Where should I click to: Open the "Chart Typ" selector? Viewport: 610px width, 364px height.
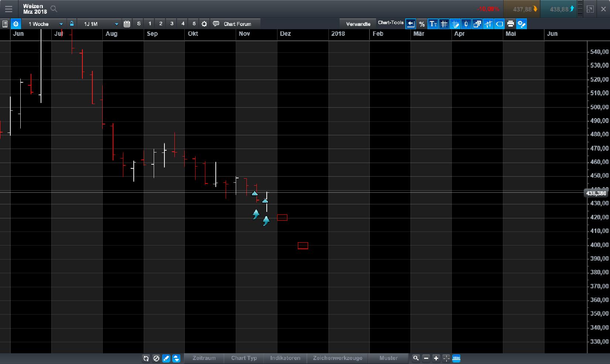coord(243,358)
